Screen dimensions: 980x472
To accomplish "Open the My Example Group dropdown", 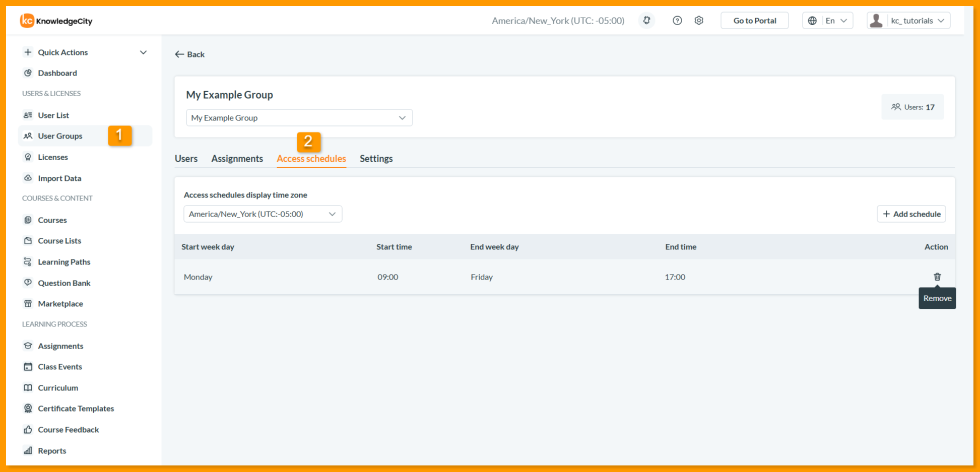I will 299,118.
